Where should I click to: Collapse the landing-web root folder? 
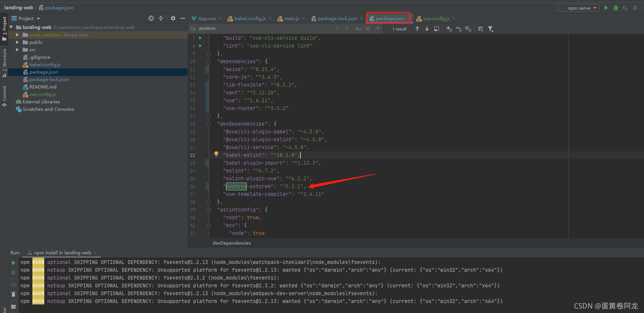(11, 27)
